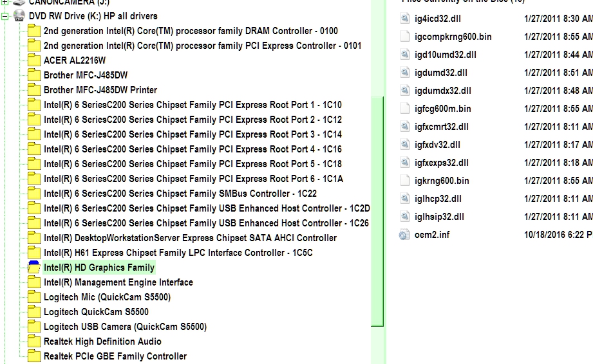Click folder icon beside Brother MFC-J485DW Printer

[x=33, y=89]
